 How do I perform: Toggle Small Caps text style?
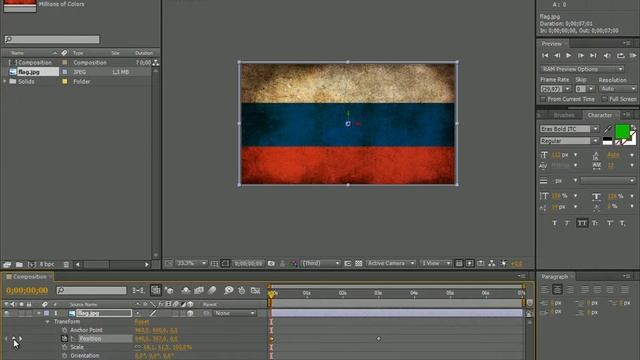coord(595,223)
